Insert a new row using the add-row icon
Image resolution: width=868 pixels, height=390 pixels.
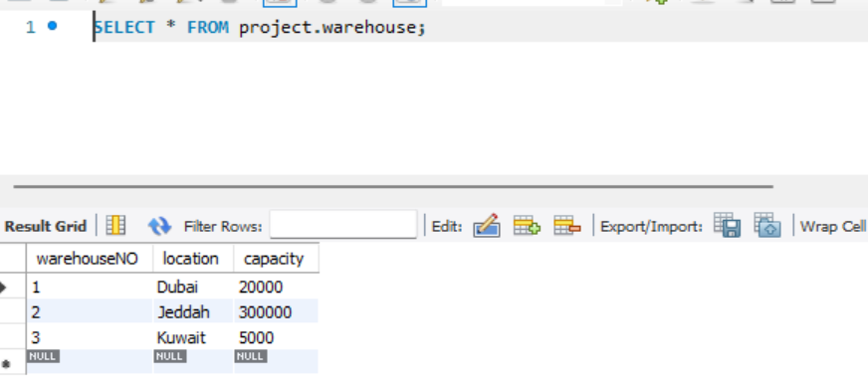pos(527,225)
